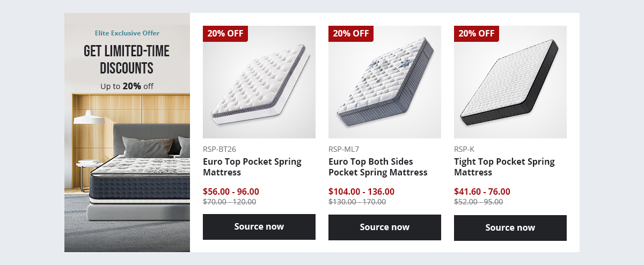
Task: Open Euro Top Pocket Spring Mattress title link
Action: 252,167
